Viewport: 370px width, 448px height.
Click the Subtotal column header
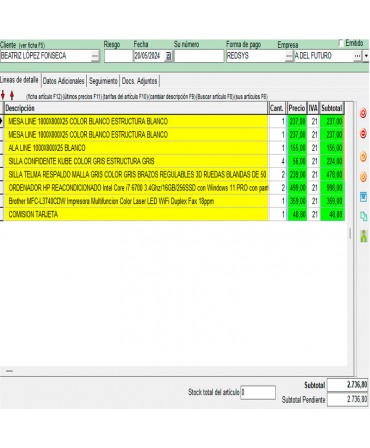tap(332, 108)
